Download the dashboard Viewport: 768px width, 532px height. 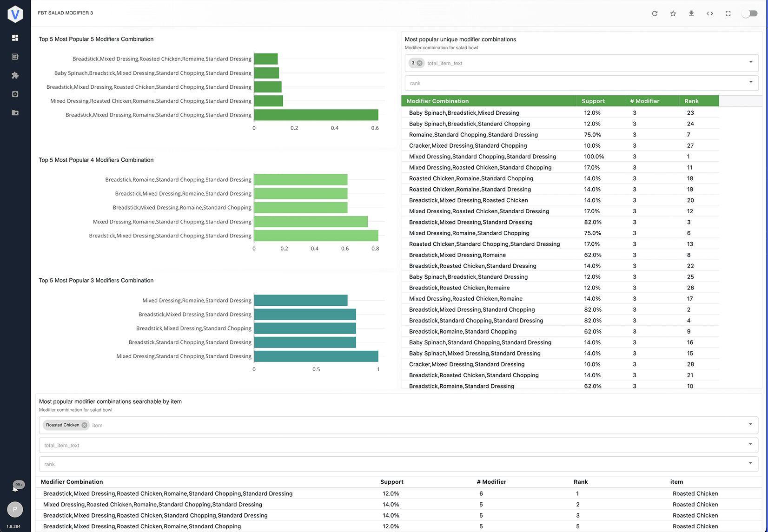691,13
